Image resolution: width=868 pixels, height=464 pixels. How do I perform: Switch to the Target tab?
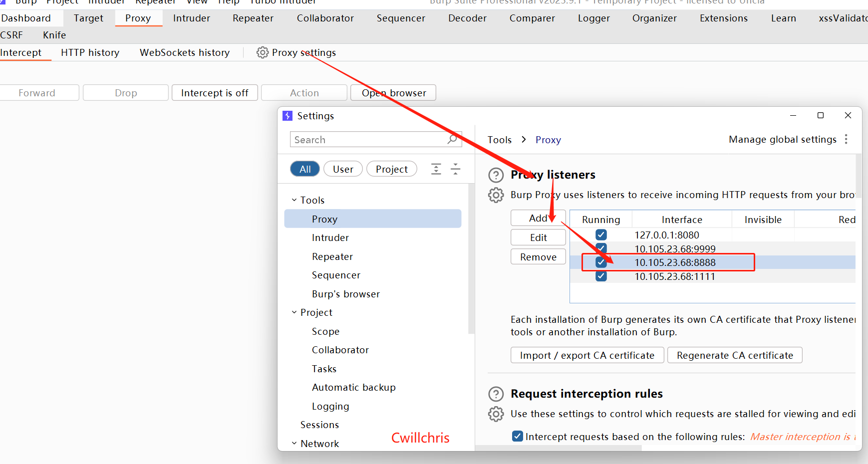coord(88,18)
